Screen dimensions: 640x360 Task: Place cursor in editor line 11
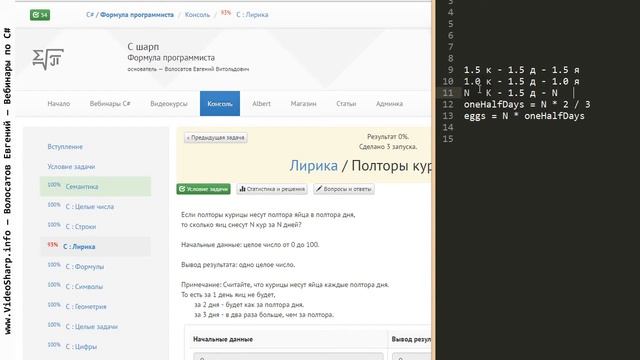(x=511, y=93)
